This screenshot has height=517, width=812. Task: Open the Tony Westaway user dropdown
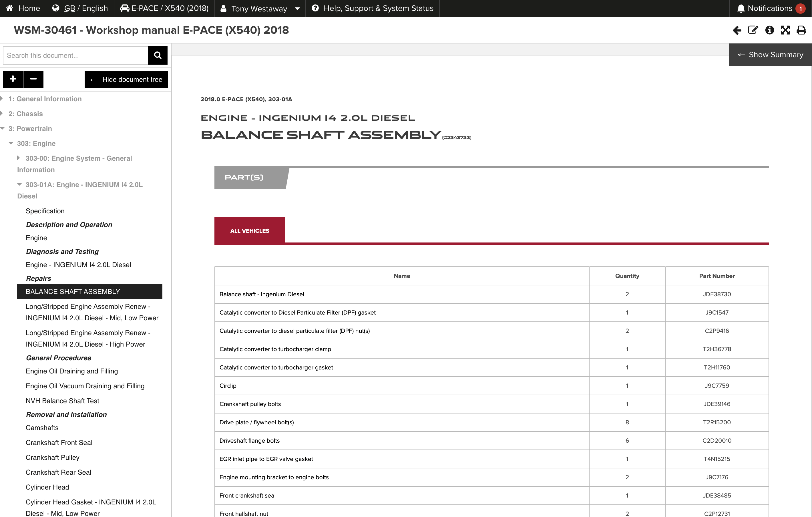pyautogui.click(x=260, y=8)
